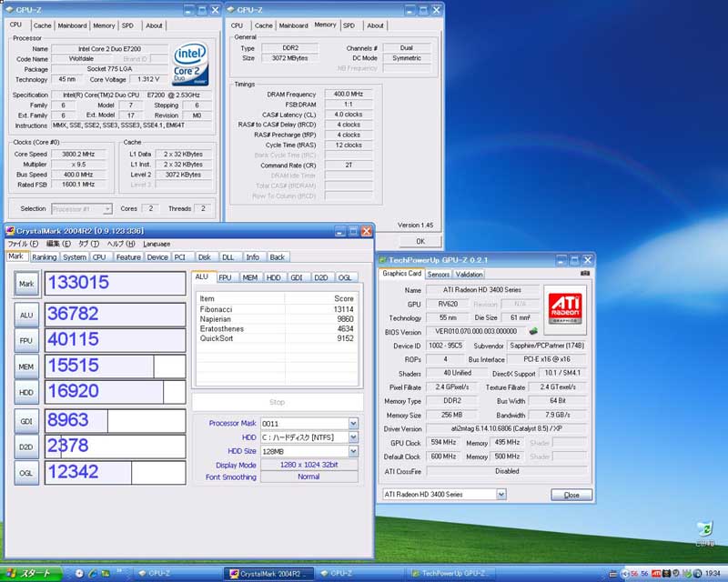Switch to the Validation tab in GPU-Z

coord(469,275)
